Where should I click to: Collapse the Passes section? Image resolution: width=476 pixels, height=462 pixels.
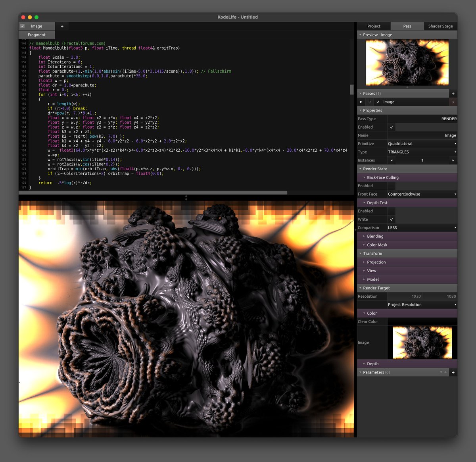(360, 94)
